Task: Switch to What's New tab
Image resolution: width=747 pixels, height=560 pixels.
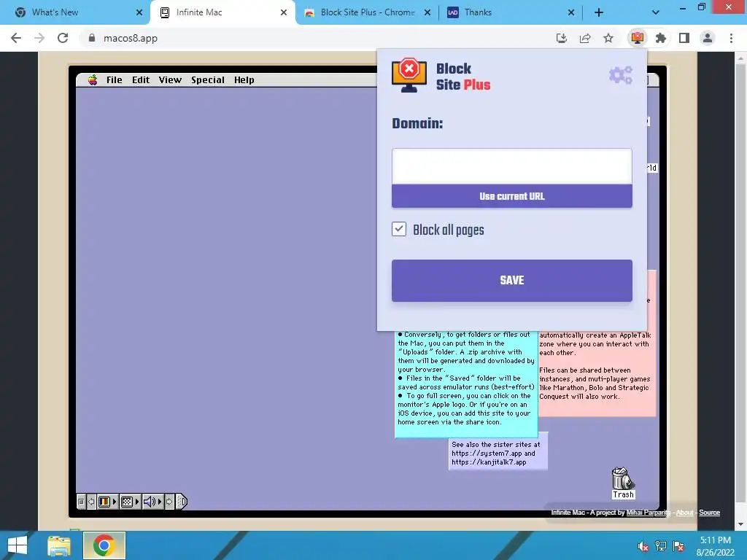Action: (x=75, y=12)
